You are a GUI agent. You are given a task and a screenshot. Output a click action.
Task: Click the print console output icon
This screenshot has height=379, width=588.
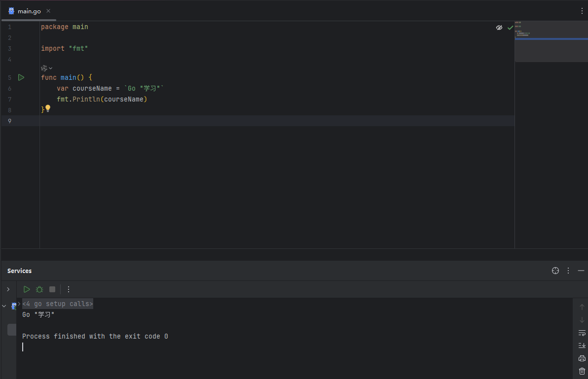click(582, 358)
